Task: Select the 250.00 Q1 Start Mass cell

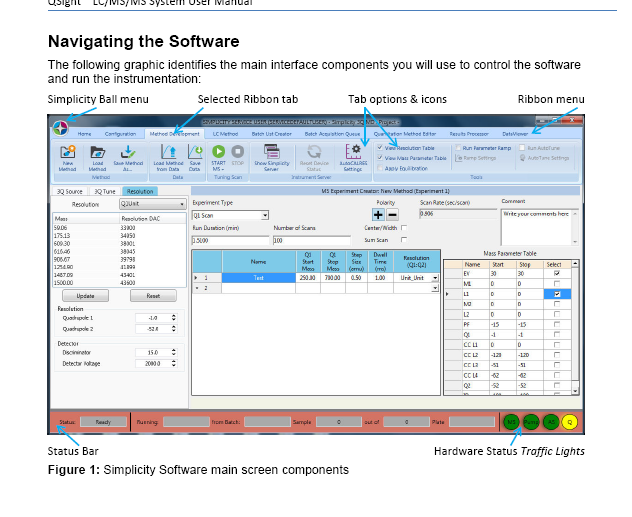Action: 308,278
